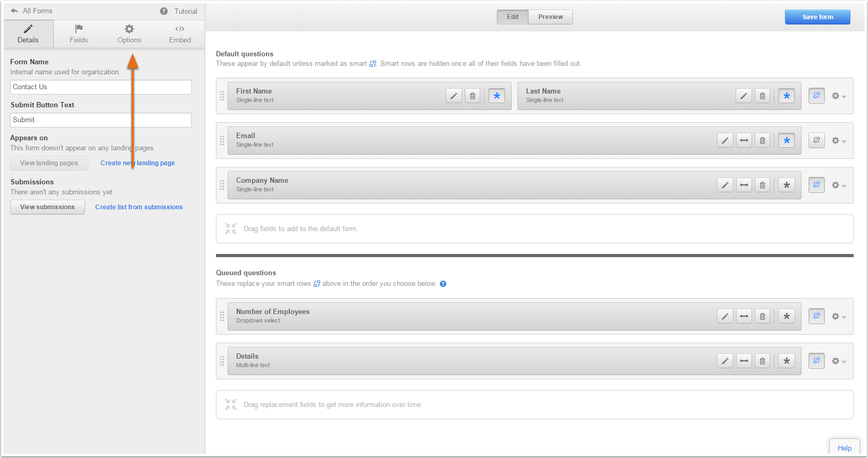Toggle required asterisk for Email
The width and height of the screenshot is (868, 458).
(787, 140)
